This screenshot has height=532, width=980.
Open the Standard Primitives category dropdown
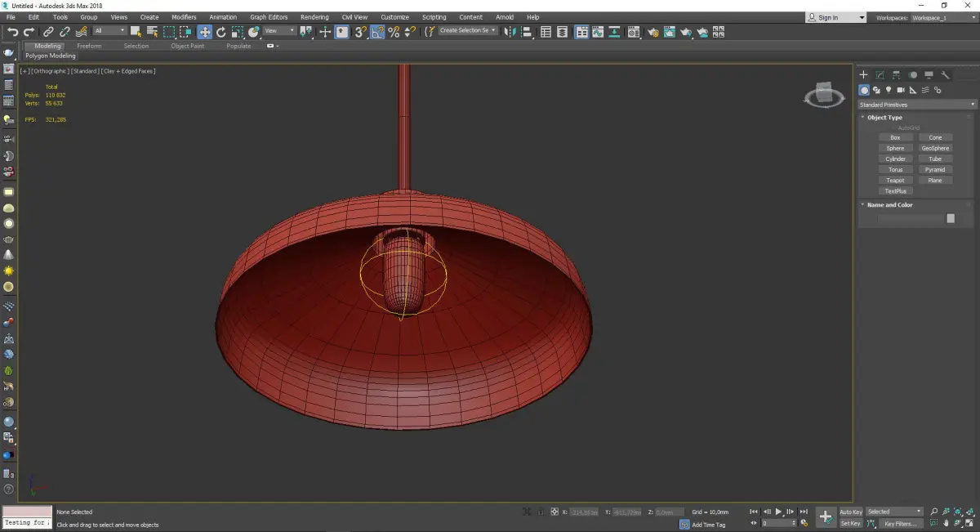click(916, 105)
